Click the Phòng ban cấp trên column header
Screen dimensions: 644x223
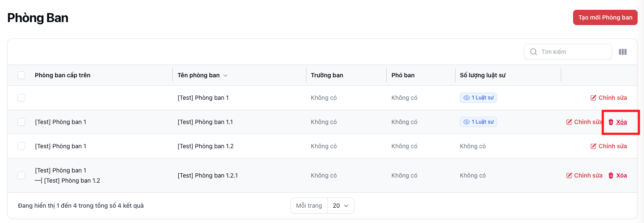(x=62, y=75)
